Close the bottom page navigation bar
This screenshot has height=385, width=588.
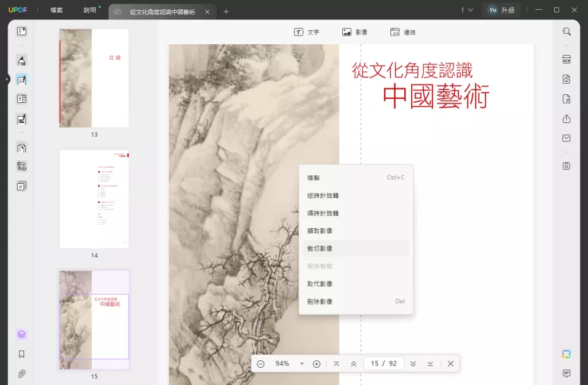pyautogui.click(x=451, y=364)
